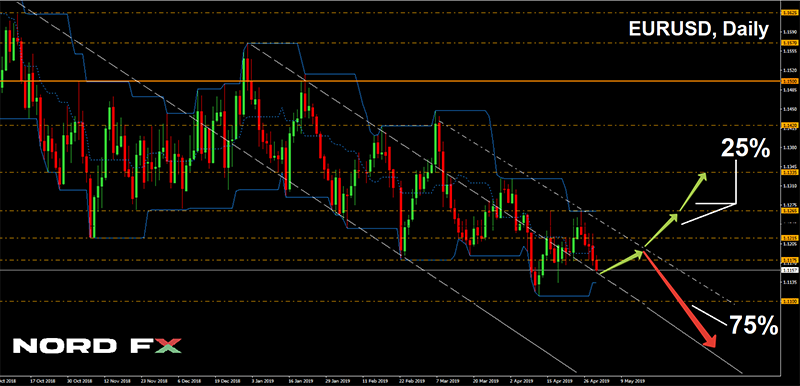The image size is (800, 386).
Task: Click the orange 1.1265 price label
Action: point(790,210)
